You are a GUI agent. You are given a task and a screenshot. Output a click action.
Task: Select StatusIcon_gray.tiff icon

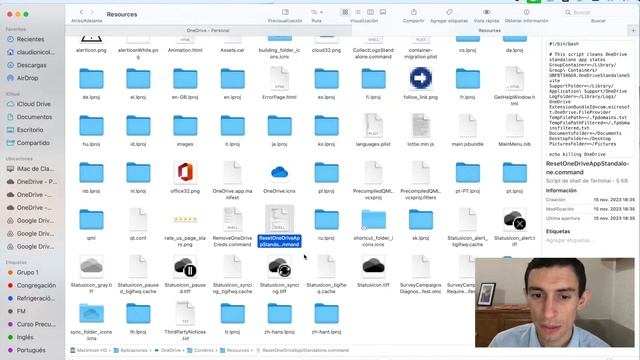click(x=91, y=266)
